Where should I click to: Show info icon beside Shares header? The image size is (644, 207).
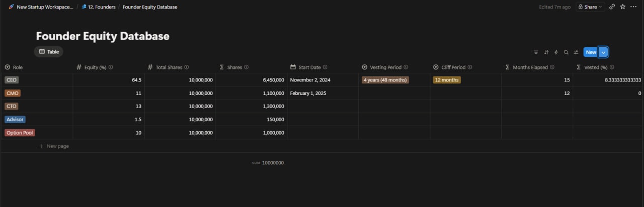(246, 67)
